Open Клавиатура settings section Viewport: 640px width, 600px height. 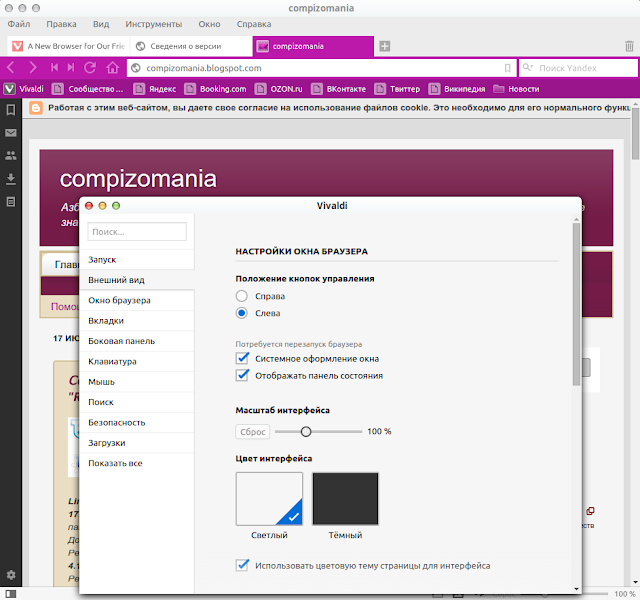point(137,362)
